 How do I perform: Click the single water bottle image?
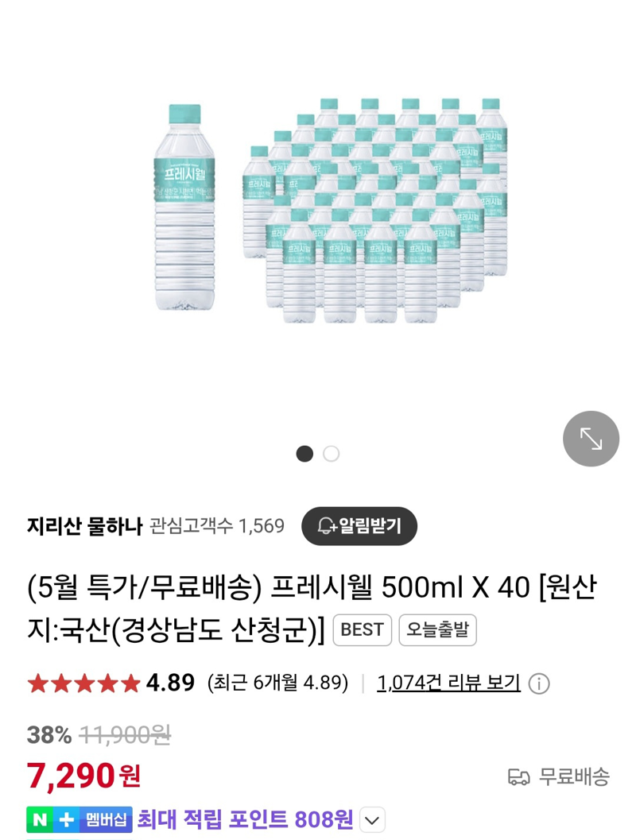point(185,207)
